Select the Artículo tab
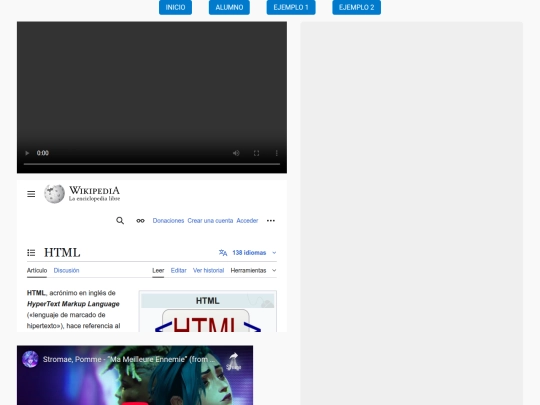The width and height of the screenshot is (540, 405). (x=37, y=271)
